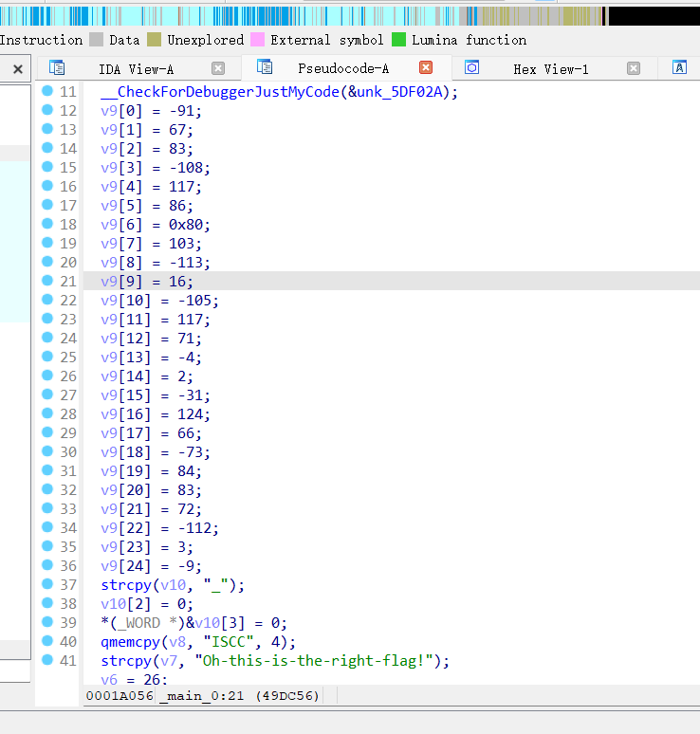Switch to the IDA View-A tab
This screenshot has width=700, height=734.
pos(136,69)
